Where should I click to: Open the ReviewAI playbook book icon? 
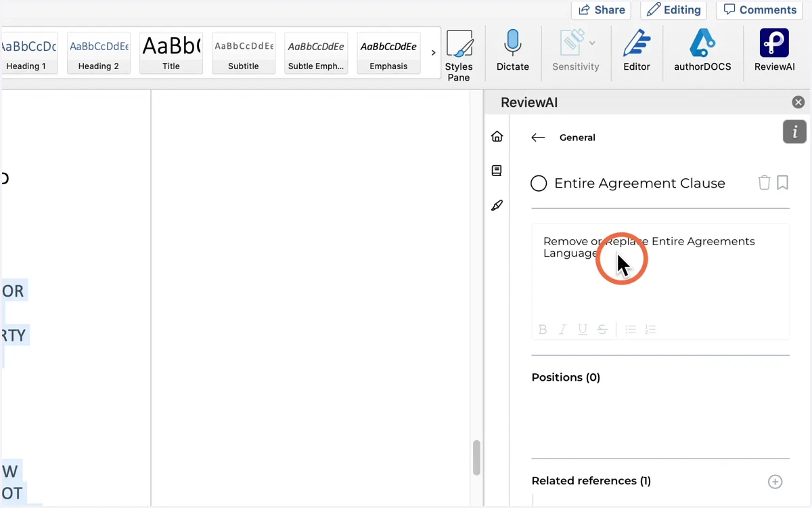pos(497,171)
